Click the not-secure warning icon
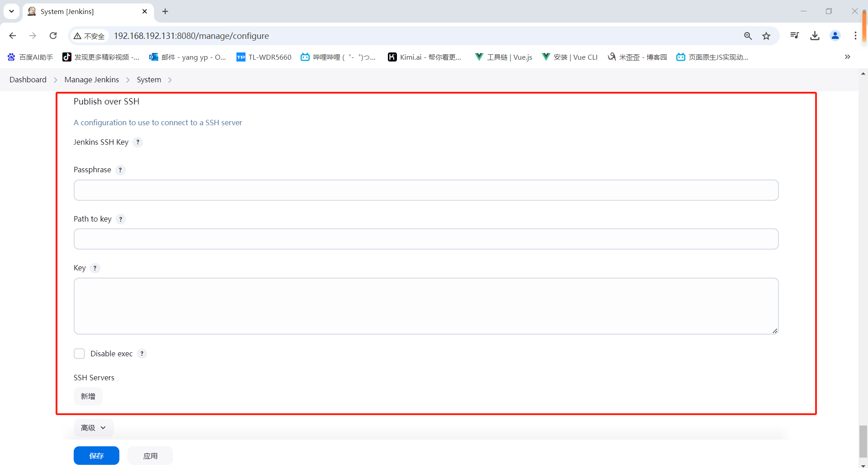The width and height of the screenshot is (868, 468). 78,36
